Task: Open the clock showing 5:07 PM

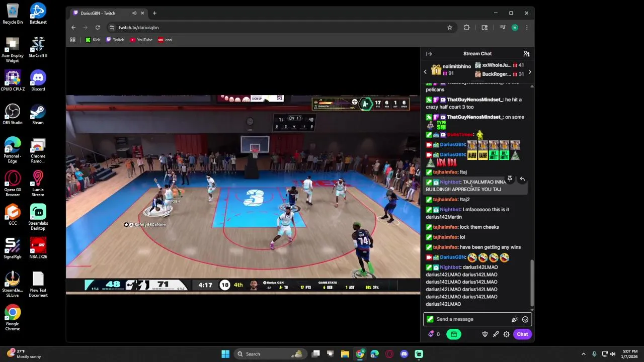Action: click(x=630, y=354)
